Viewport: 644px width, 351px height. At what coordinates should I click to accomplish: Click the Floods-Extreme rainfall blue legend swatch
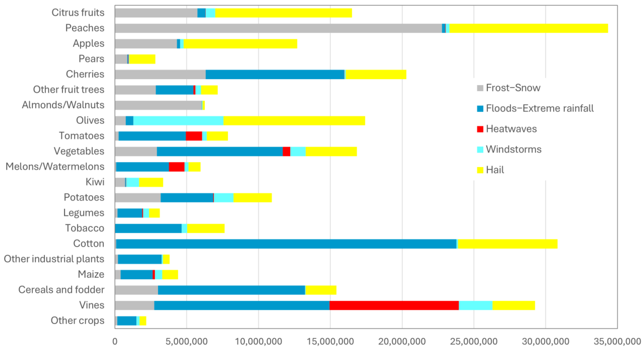click(480, 108)
